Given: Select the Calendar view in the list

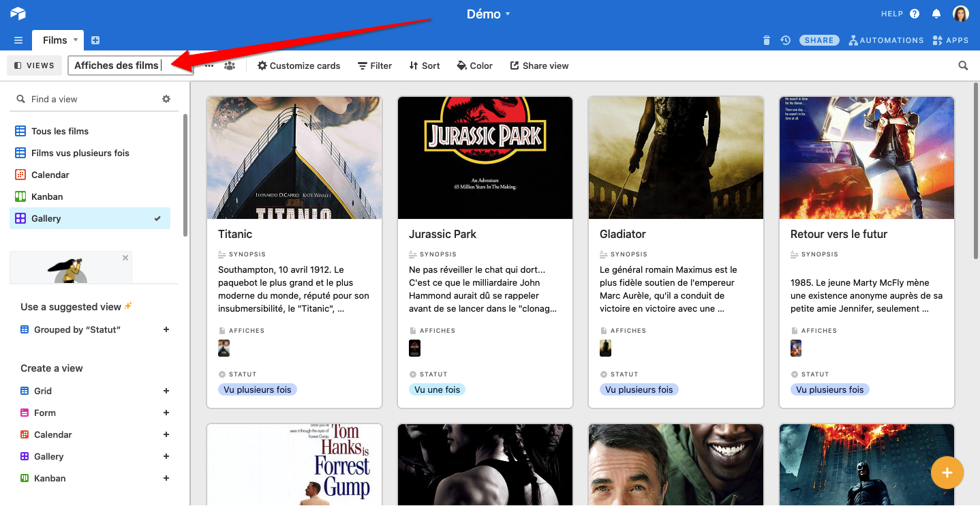Looking at the screenshot, I should click(90, 175).
